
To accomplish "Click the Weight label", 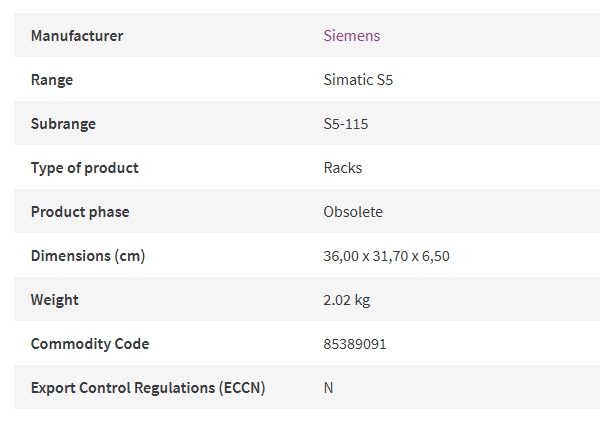I will coord(55,300).
